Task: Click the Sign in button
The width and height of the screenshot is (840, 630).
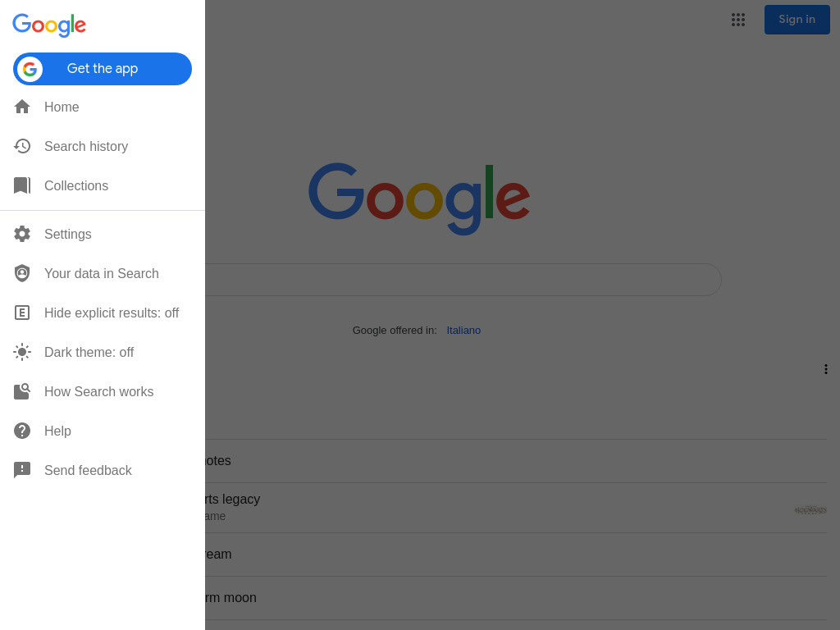Action: [797, 20]
